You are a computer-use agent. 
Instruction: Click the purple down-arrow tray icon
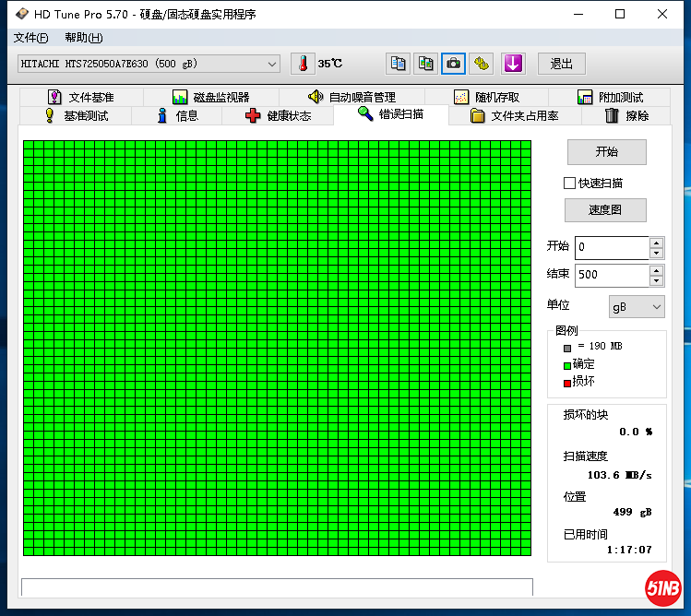513,64
